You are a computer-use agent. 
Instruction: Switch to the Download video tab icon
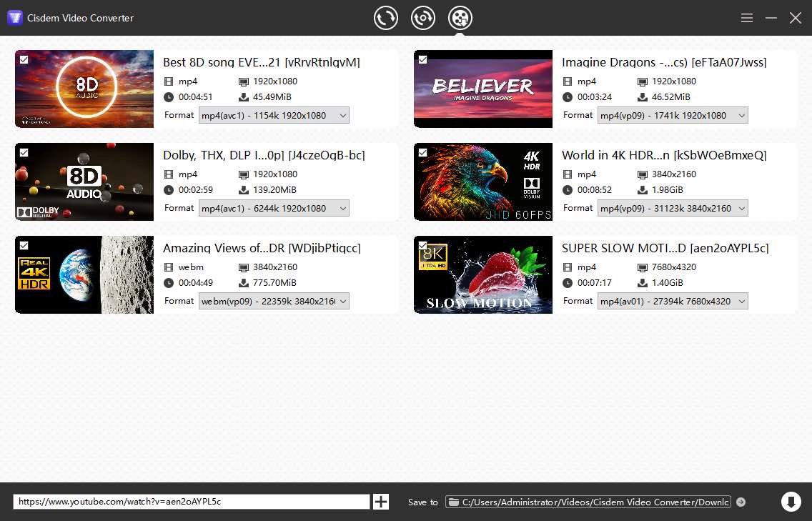460,18
